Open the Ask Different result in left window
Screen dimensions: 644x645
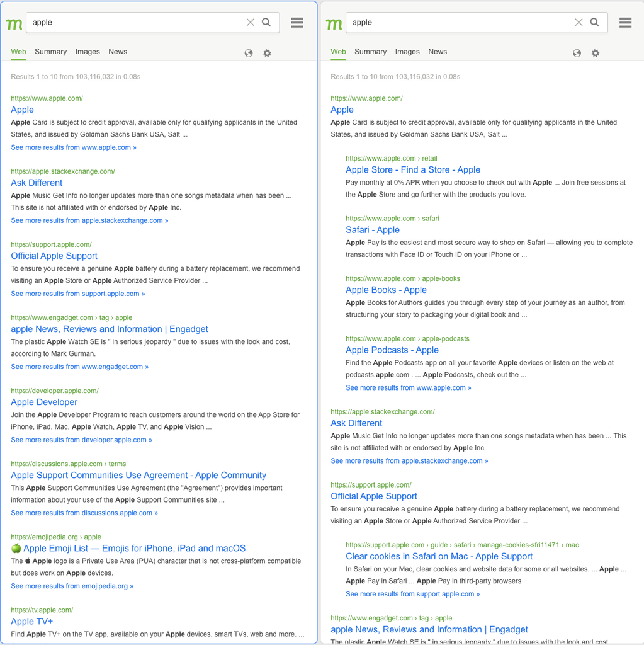pyautogui.click(x=37, y=183)
